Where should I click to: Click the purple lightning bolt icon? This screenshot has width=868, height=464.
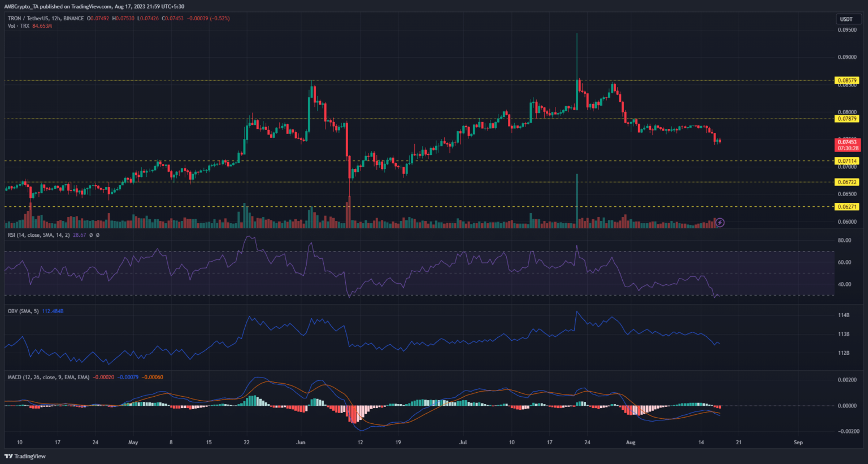click(x=720, y=223)
